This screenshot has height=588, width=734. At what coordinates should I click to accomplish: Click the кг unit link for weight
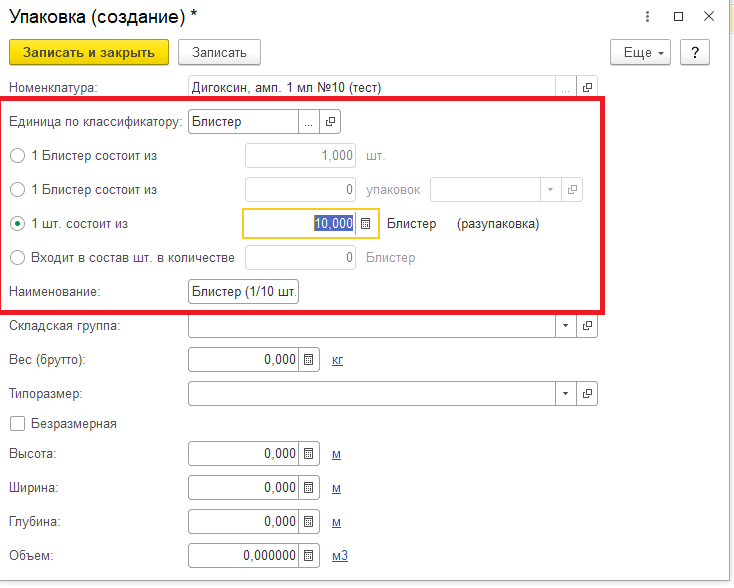(338, 360)
